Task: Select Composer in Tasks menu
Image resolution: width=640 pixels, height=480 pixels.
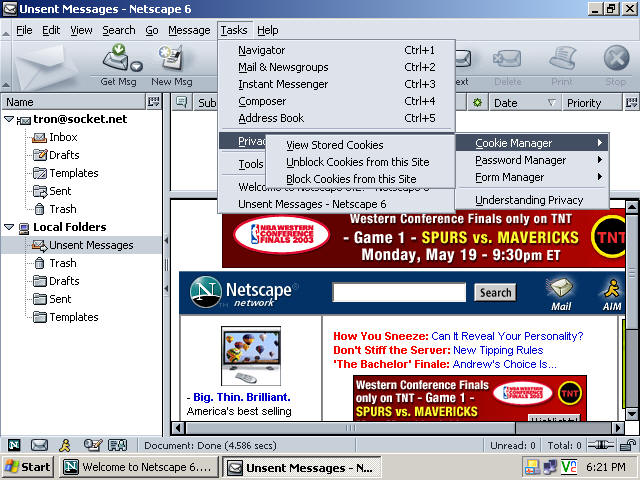Action: click(337, 101)
